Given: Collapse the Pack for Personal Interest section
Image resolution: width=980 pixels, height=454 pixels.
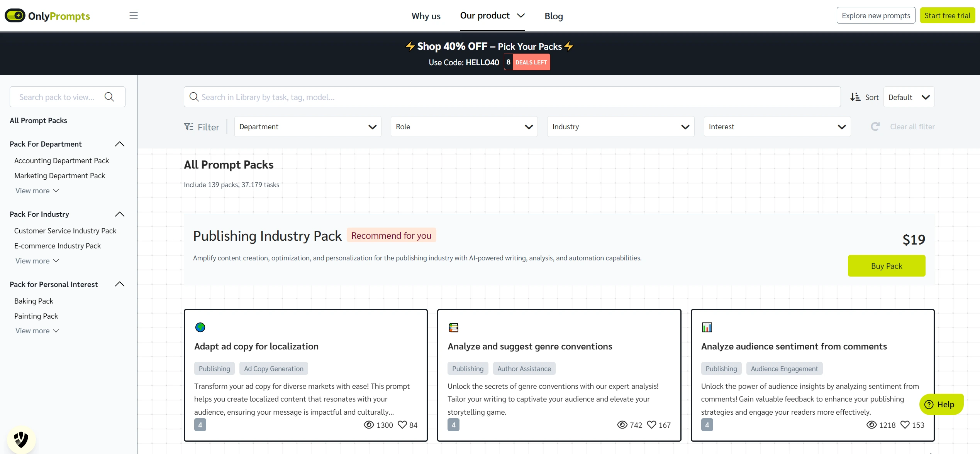Looking at the screenshot, I should (x=120, y=284).
